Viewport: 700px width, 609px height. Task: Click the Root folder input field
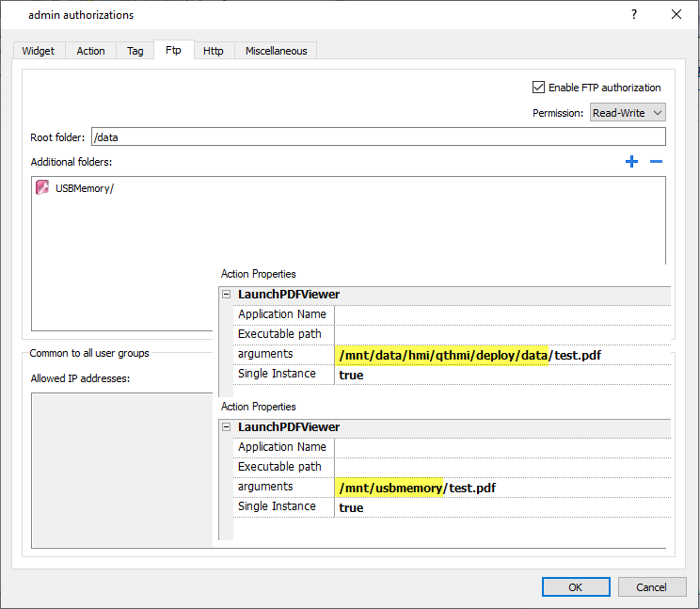[377, 137]
